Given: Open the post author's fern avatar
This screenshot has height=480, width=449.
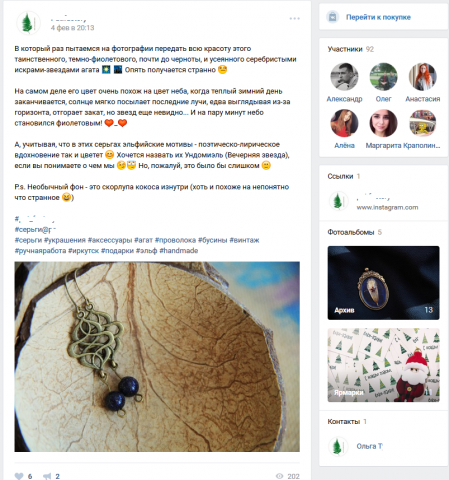Looking at the screenshot, I should (x=28, y=23).
